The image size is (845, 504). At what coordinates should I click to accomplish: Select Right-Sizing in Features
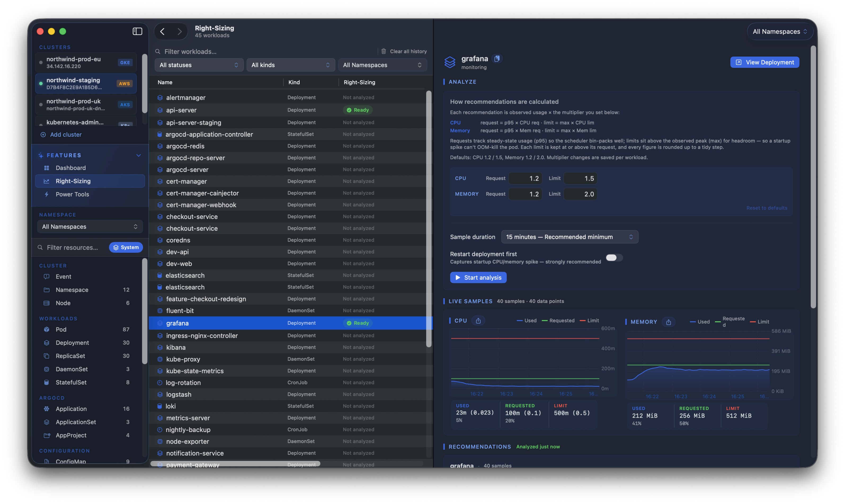click(x=90, y=181)
